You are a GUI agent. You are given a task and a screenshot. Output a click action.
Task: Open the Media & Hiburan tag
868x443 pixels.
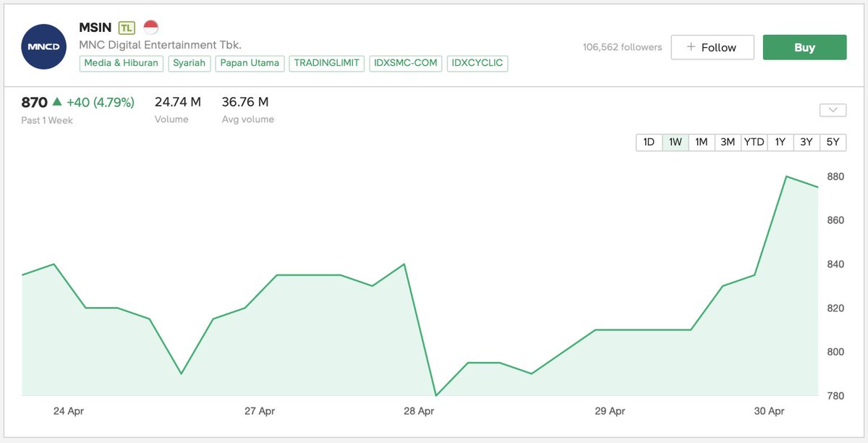[x=122, y=63]
